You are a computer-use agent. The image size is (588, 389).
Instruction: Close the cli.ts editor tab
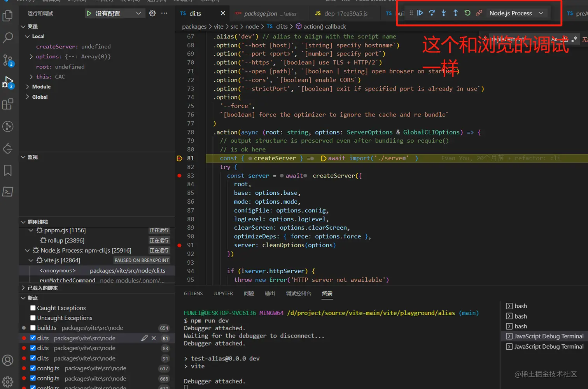[223, 13]
